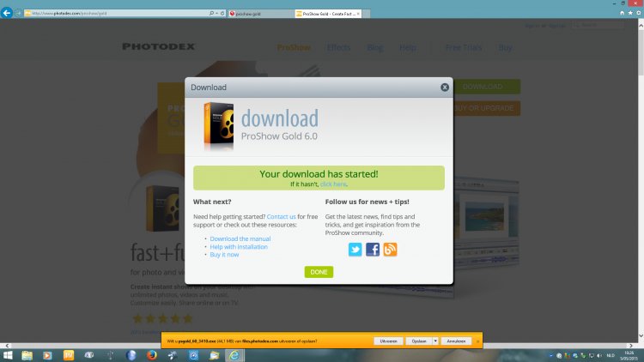Click the address bar URL field
The width and height of the screenshot is (644, 362).
click(112, 14)
